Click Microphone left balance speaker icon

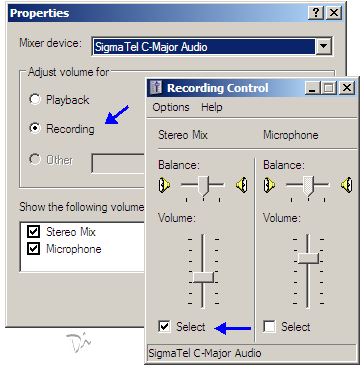coord(270,184)
